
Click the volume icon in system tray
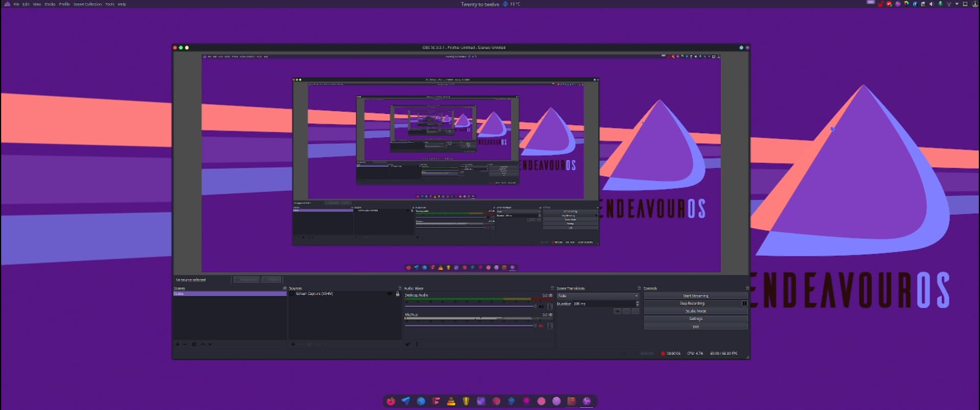[932, 4]
